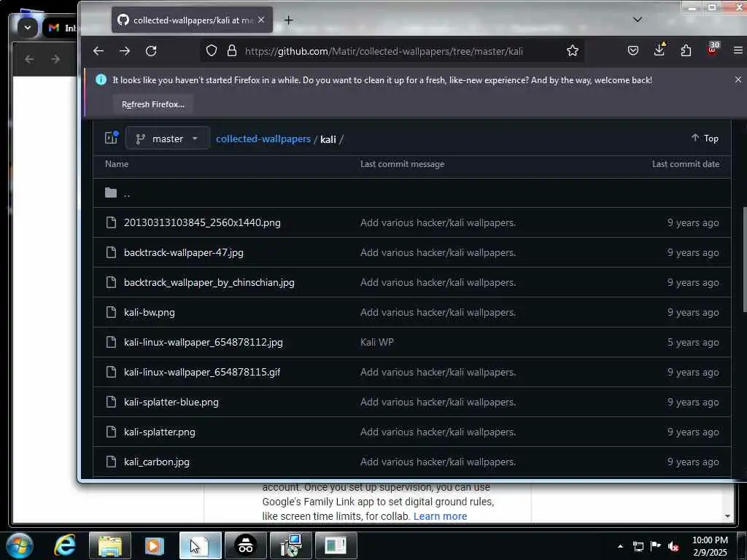Screen dimensions: 747x560
Task: Open tab list dropdown in background browser
Action: 28,28
